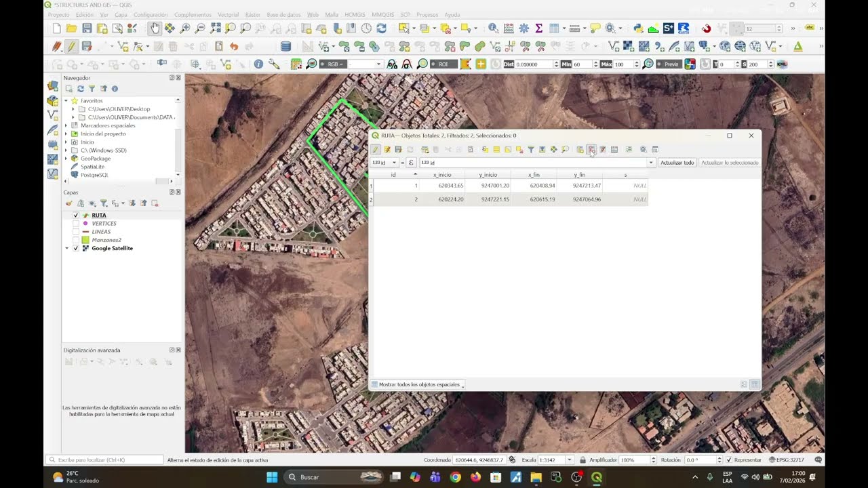
Task: Open the Procesos menu
Action: pos(427,14)
